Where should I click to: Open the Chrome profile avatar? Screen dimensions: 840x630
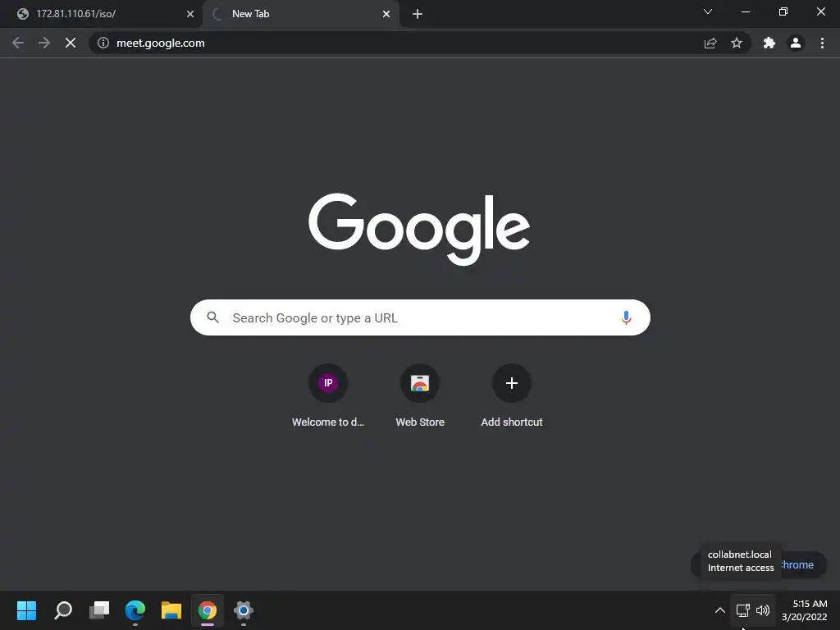pyautogui.click(x=796, y=43)
